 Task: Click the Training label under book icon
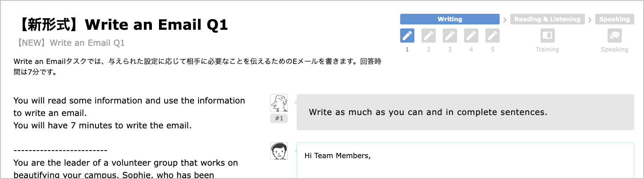547,49
